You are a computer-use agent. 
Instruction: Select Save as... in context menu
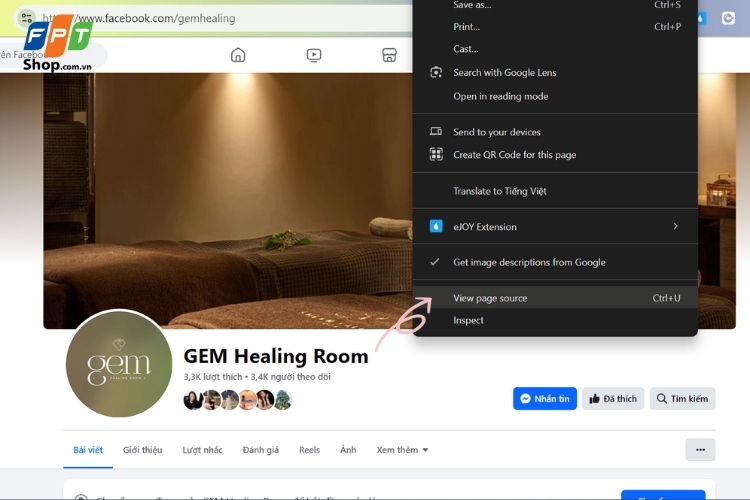click(x=555, y=5)
